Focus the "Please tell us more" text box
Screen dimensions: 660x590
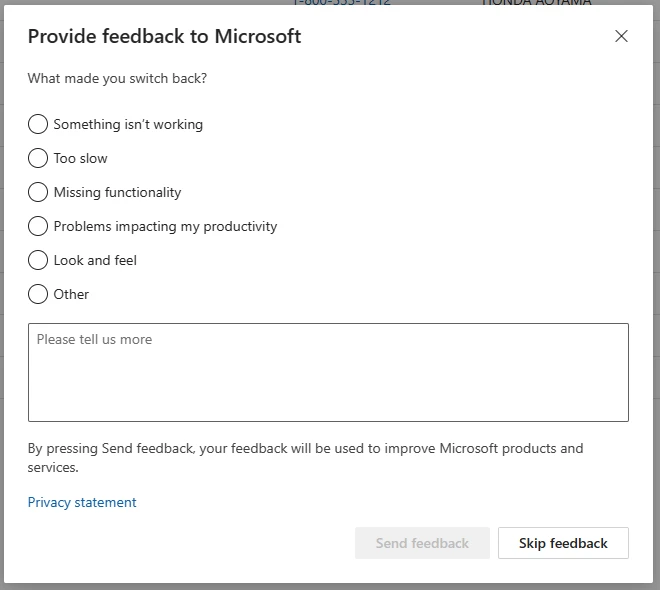click(328, 372)
